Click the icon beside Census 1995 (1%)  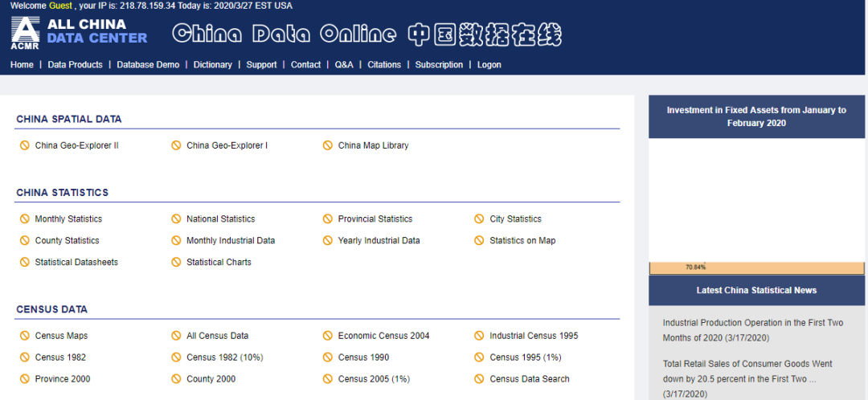(x=479, y=357)
